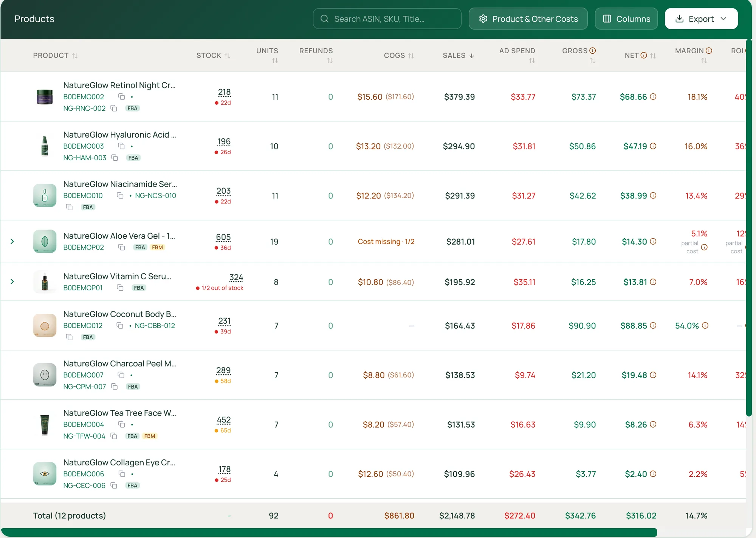Screen dimensions: 756x538
Task: Copy SKU NG-RNC-002 icon
Action: click(x=114, y=109)
